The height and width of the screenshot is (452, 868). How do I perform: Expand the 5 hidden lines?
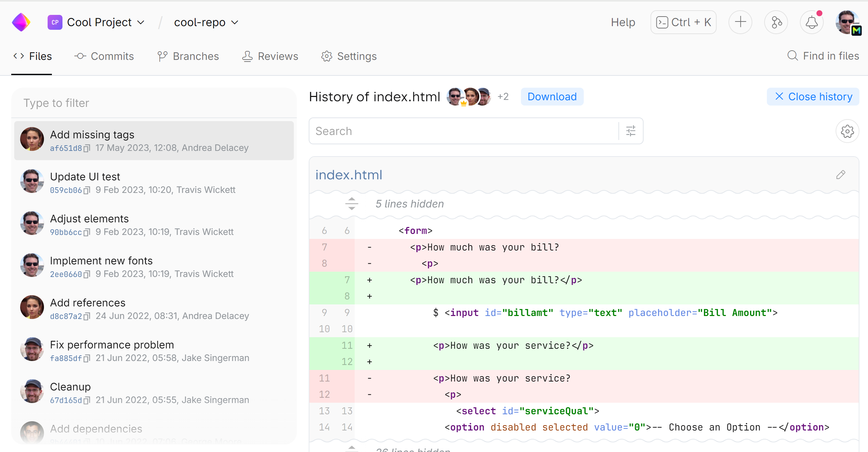coord(351,204)
